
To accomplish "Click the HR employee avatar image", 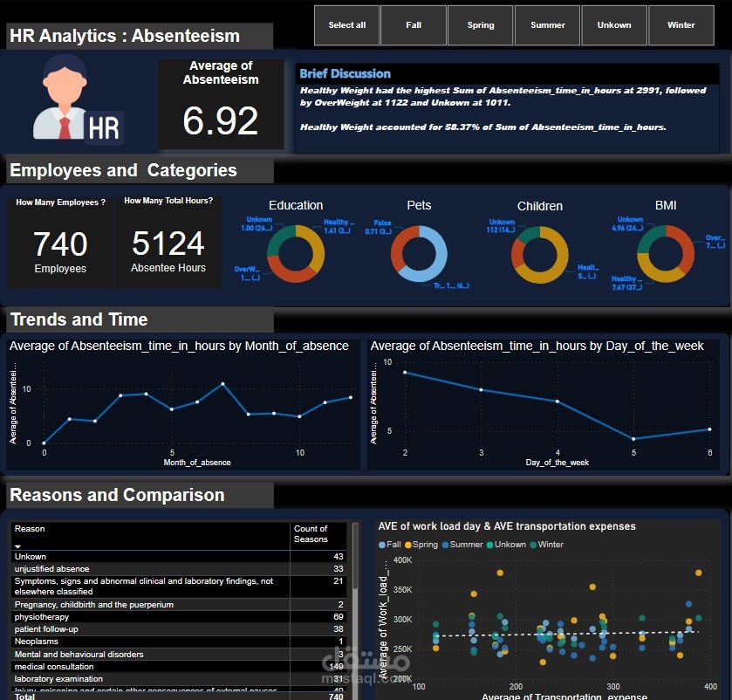I will point(78,99).
